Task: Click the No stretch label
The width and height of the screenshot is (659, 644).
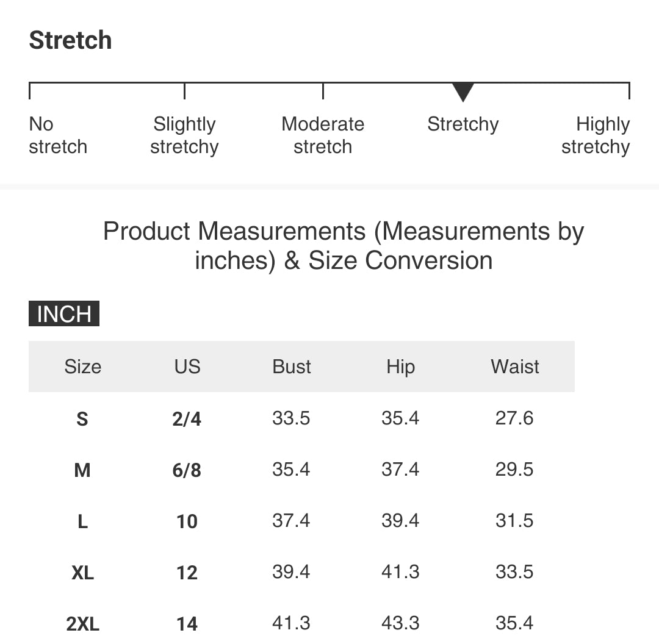Action: tap(58, 135)
